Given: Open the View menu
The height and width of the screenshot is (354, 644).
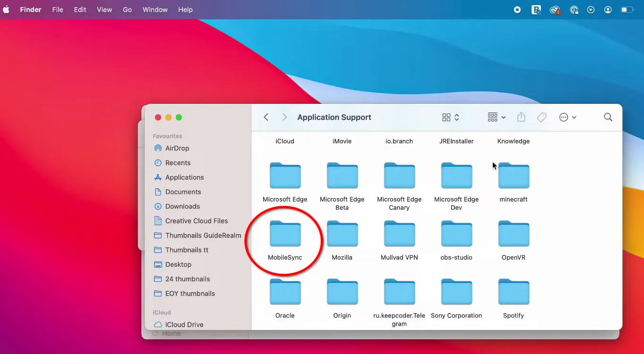Looking at the screenshot, I should pos(104,9).
